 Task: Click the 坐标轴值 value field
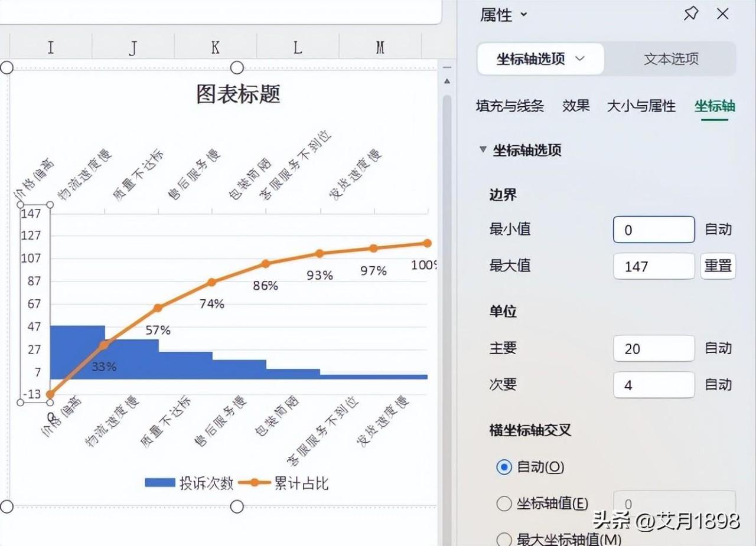click(675, 504)
